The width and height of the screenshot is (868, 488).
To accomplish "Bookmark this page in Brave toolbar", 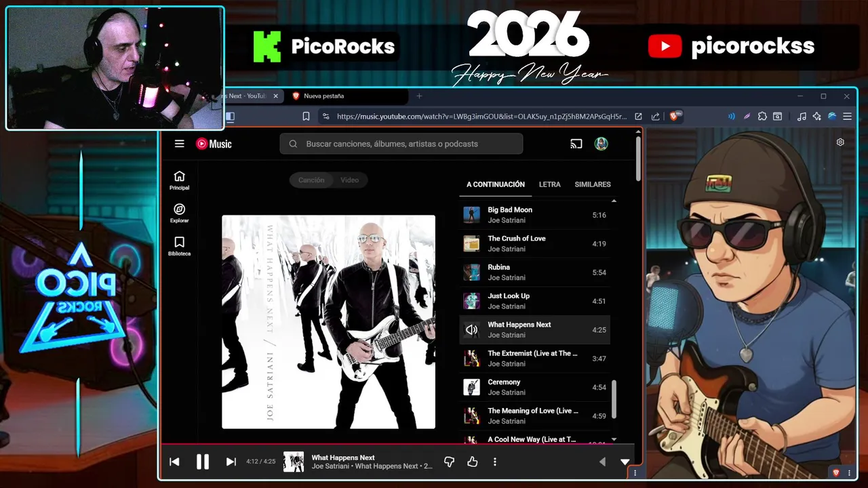I will click(306, 117).
